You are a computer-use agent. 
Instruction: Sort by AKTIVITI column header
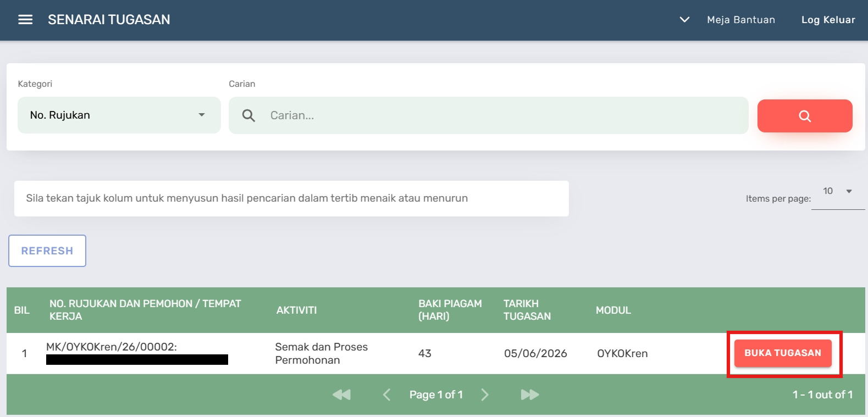point(296,310)
